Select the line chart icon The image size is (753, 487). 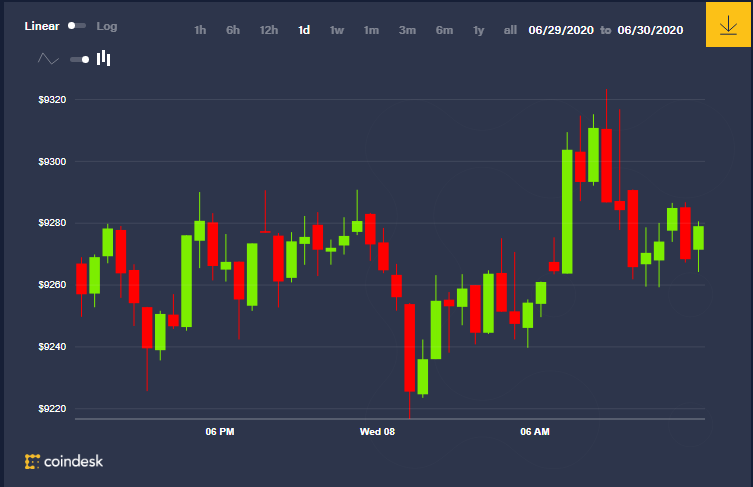click(48, 59)
